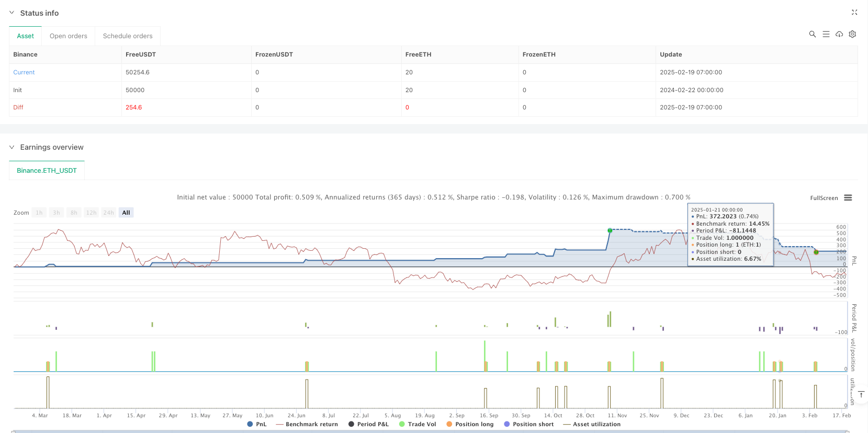Click the expand icon beside Status info panel
This screenshot has height=433, width=868.
(x=854, y=12)
